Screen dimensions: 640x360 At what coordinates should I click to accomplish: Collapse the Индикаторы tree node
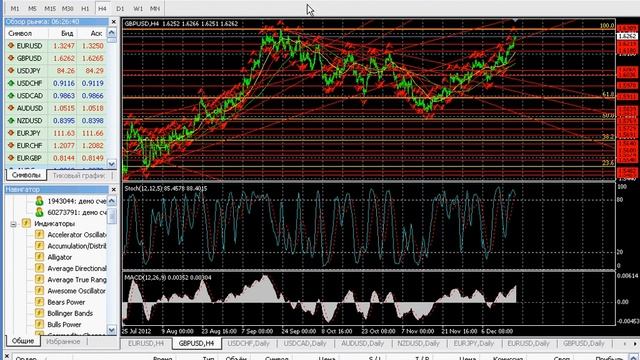pos(13,224)
